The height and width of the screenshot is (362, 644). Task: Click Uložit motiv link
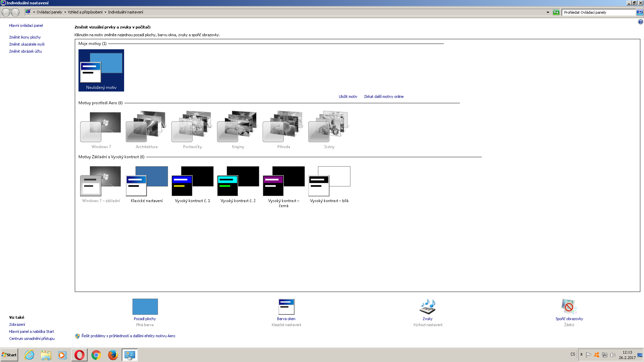tap(348, 97)
